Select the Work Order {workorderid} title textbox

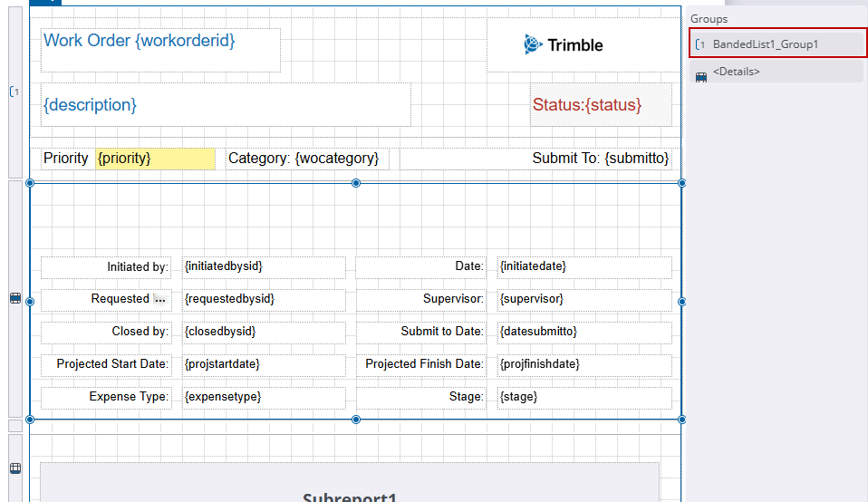point(160,49)
